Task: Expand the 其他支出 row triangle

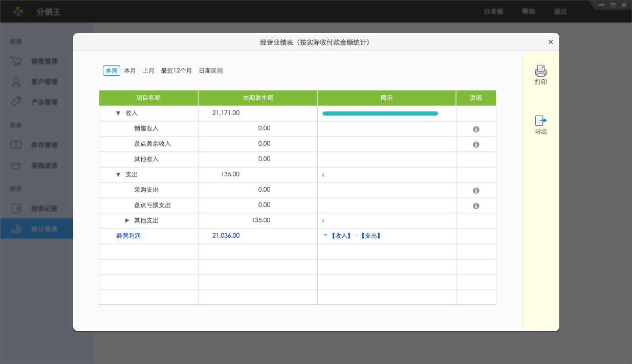Action: click(127, 220)
